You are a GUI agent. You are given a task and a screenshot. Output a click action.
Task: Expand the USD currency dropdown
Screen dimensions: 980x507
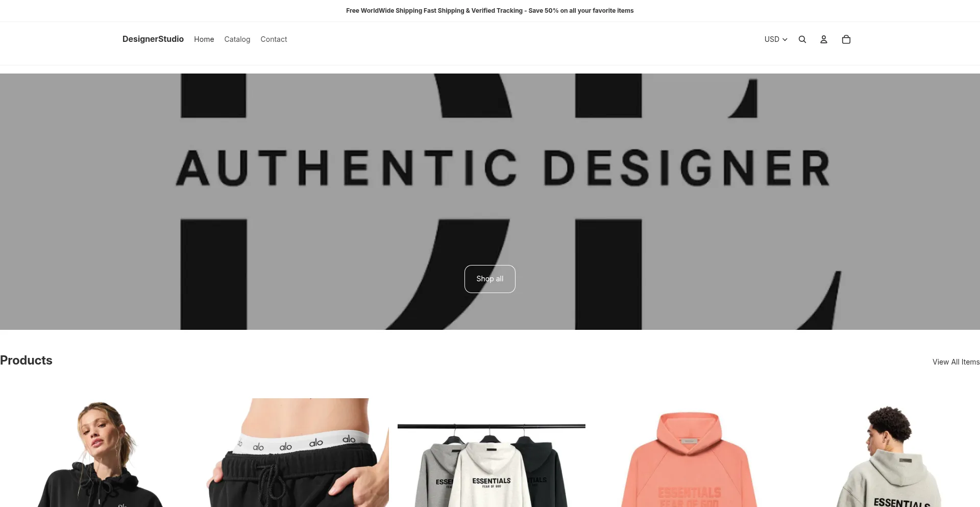[776, 39]
